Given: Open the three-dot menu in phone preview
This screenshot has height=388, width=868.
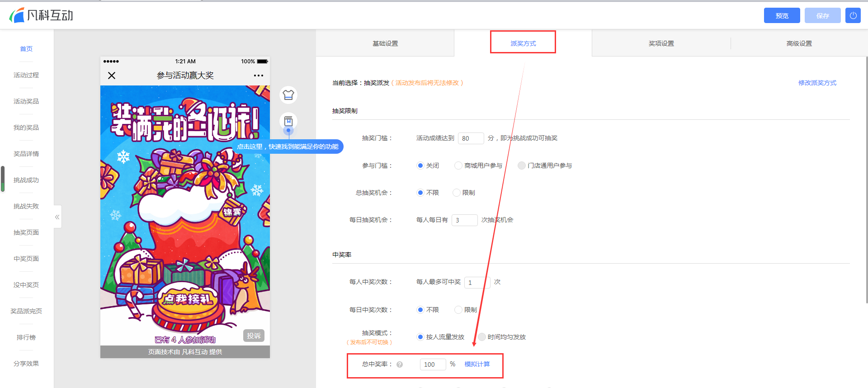Looking at the screenshot, I should [x=259, y=76].
